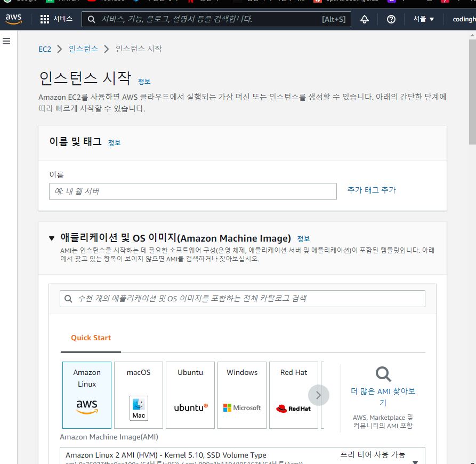Open the Seoul region dropdown
Screen dimensions: 476x464
coord(423,19)
